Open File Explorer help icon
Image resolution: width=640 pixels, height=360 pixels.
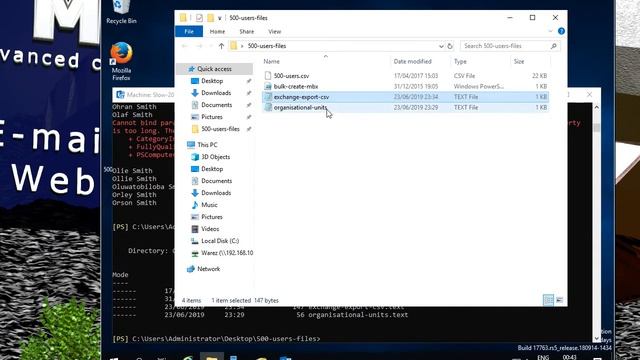pos(561,31)
